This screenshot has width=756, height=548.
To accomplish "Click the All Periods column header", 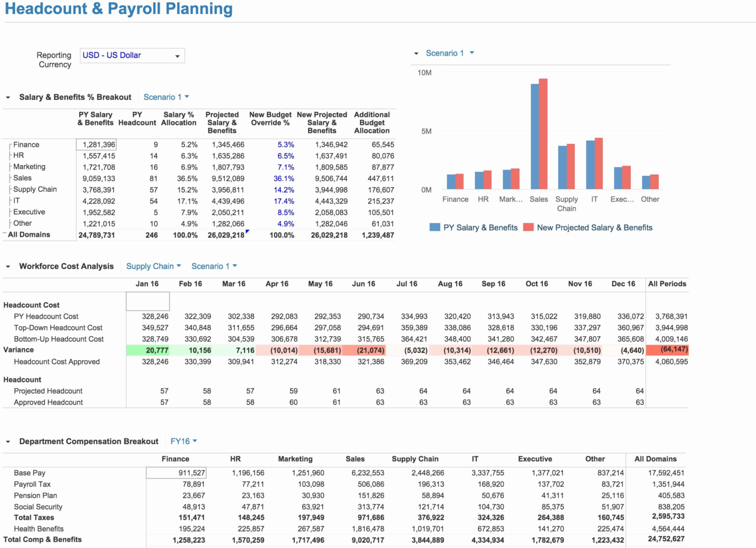I will (x=667, y=284).
